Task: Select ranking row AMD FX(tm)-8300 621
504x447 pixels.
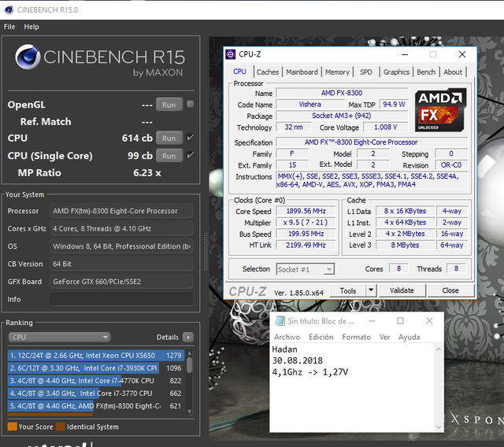Action: (96, 406)
